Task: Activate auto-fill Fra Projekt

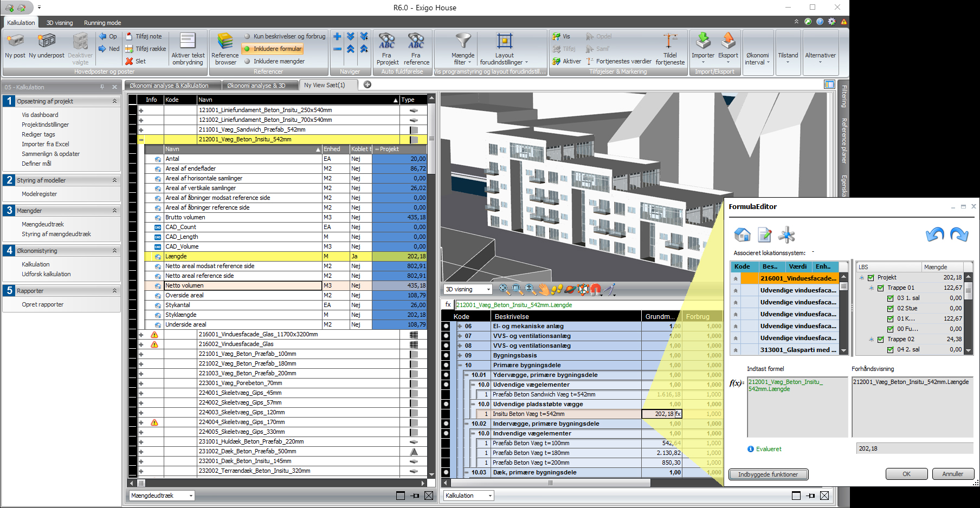Action: (x=386, y=49)
